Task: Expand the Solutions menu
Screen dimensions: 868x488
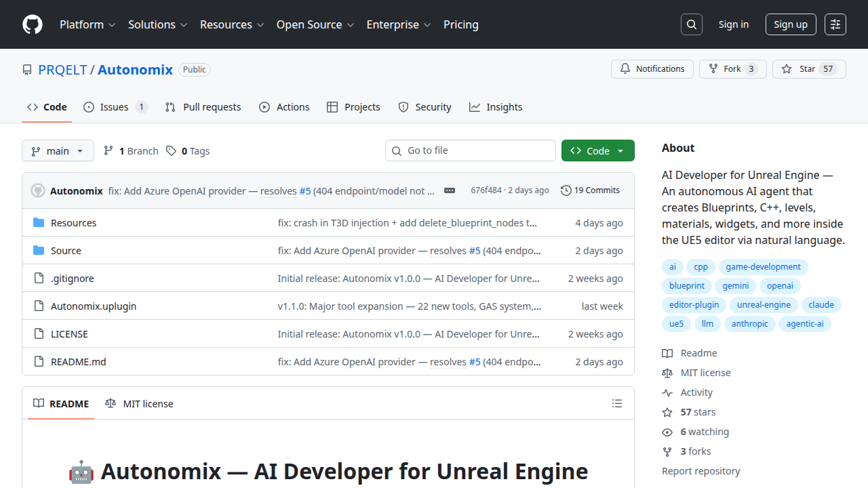Action: pos(157,24)
